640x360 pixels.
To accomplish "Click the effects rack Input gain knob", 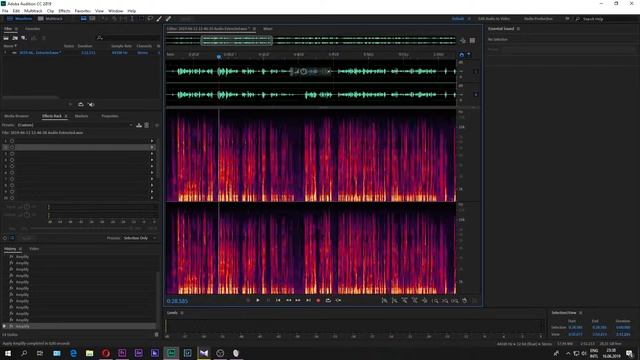I will click(27, 207).
